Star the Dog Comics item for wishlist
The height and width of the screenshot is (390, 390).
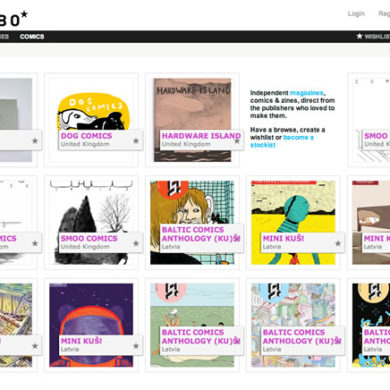(x=136, y=141)
